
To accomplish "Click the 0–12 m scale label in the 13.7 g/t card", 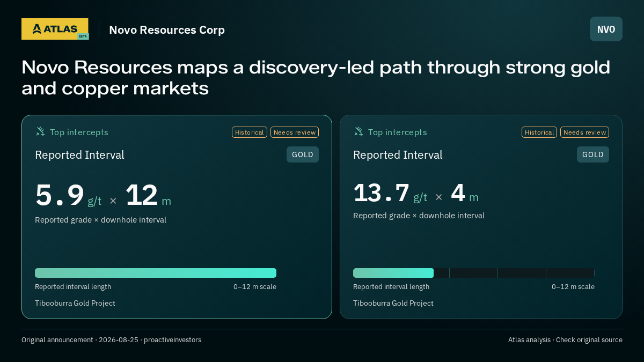I will pos(573,286).
